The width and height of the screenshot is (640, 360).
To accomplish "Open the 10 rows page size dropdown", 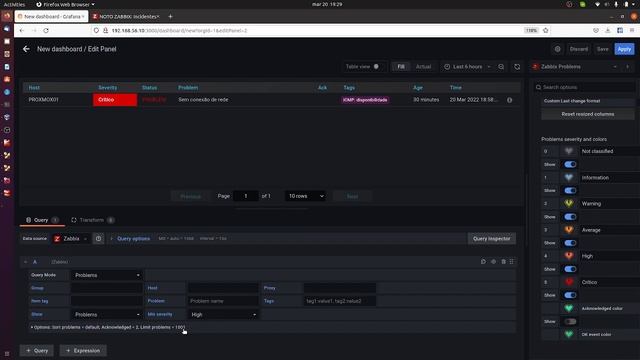I will coord(305,196).
